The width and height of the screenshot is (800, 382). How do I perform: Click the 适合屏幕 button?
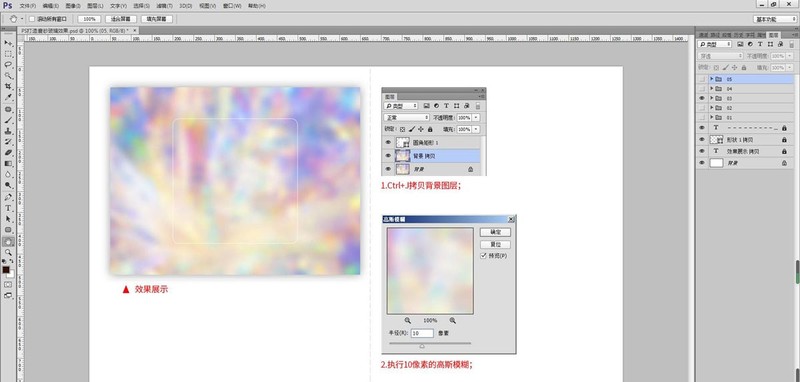(x=121, y=19)
